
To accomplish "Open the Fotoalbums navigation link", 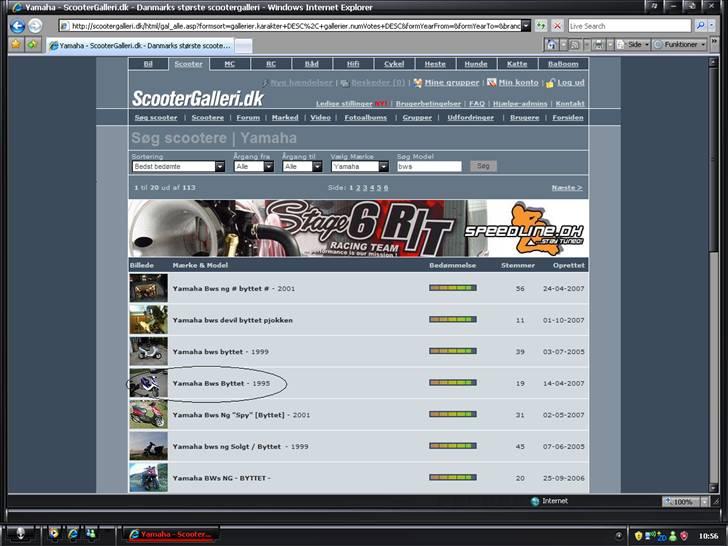I will point(365,117).
